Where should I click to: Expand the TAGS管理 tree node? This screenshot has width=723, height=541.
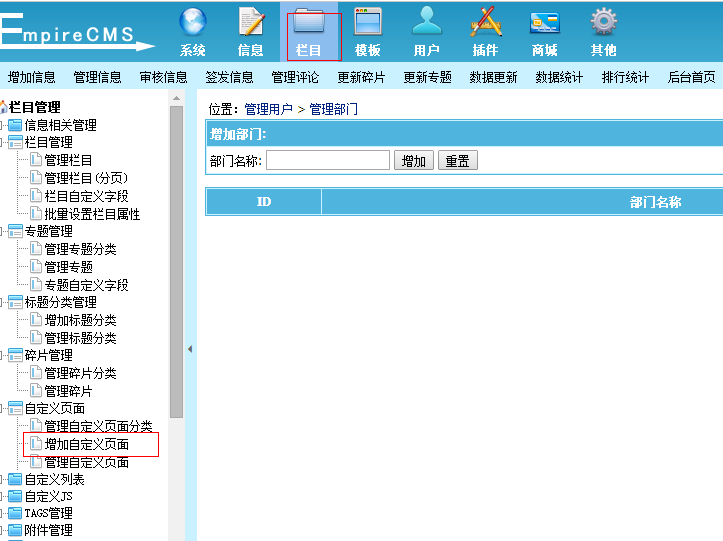click(2, 513)
